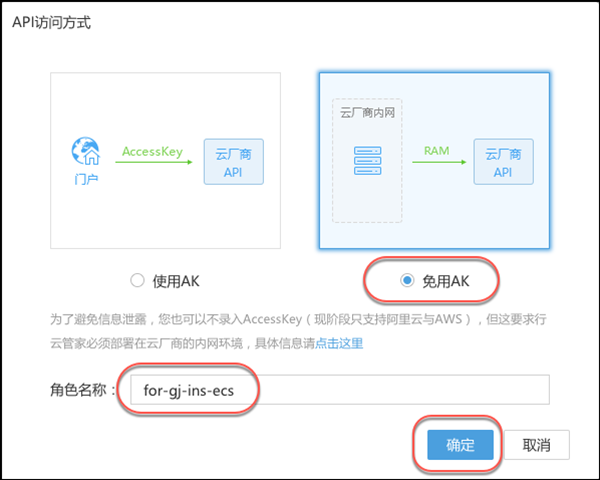Open the 点击这里 link

pos(339,343)
